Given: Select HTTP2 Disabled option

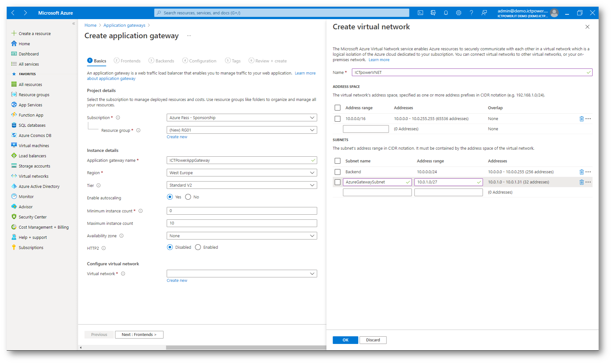Looking at the screenshot, I should [x=170, y=247].
